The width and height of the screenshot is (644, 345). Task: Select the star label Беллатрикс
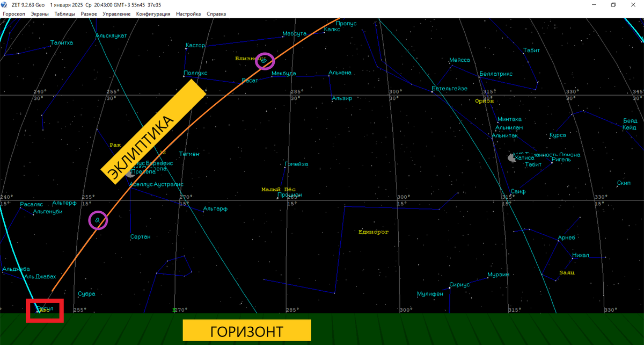[x=496, y=74]
